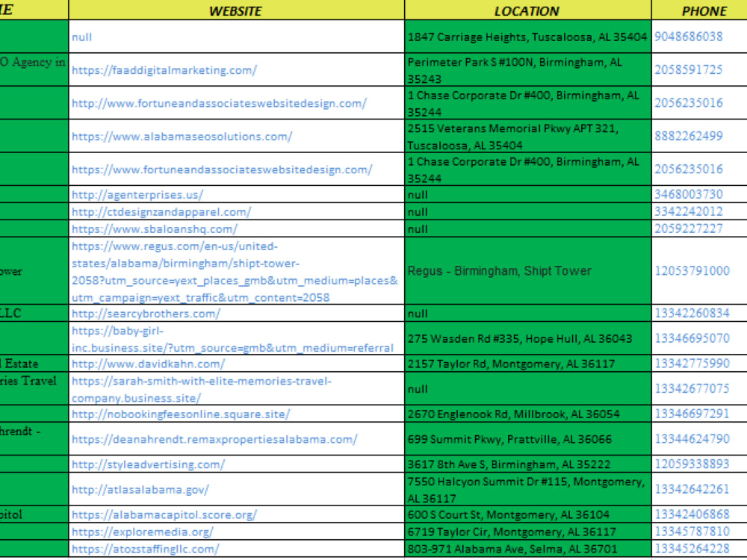Open the styleadvertising.com link
The width and height of the screenshot is (747, 560).
click(148, 464)
